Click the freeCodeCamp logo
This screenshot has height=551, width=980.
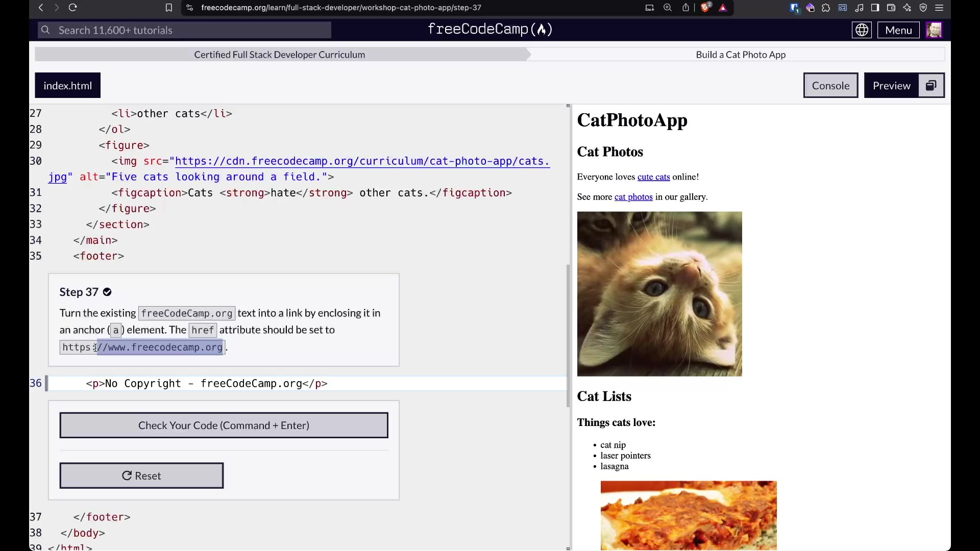[x=490, y=30]
